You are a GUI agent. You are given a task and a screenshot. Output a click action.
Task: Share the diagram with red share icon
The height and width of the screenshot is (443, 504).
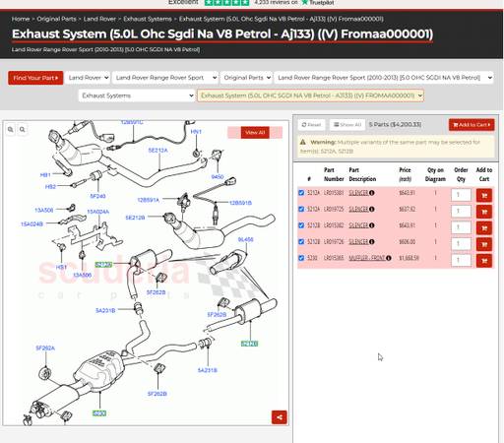click(280, 417)
